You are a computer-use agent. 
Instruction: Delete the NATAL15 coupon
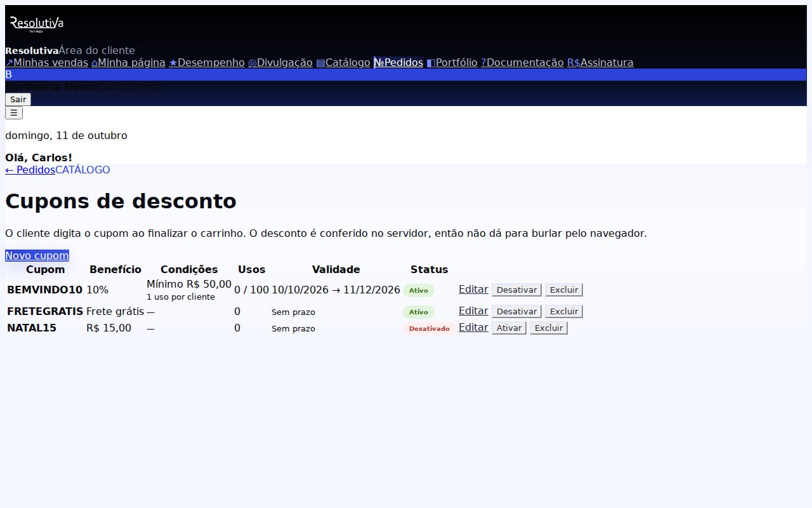coord(549,328)
